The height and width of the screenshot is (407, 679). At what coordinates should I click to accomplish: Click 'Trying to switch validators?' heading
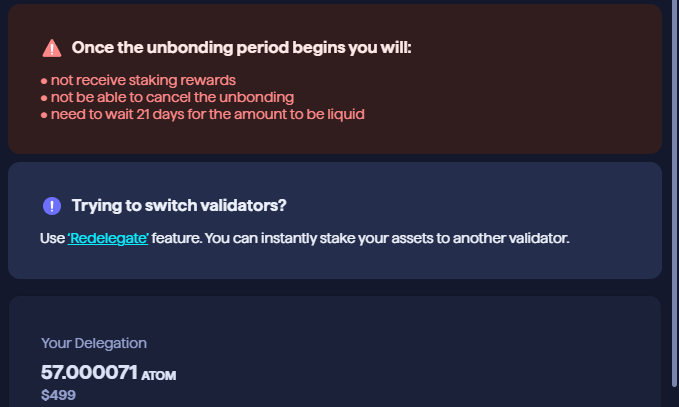point(179,206)
